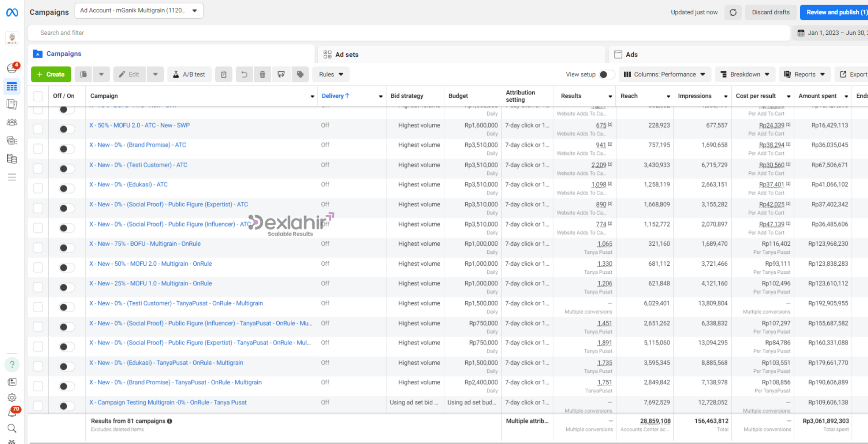The image size is (868, 444).
Task: Open the Ad Account selector dropdown
Action: [139, 11]
